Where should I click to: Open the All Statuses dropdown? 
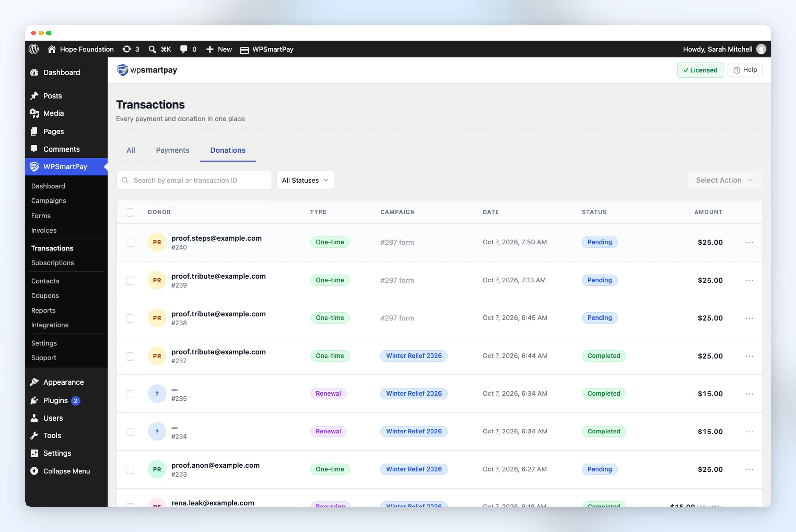pyautogui.click(x=305, y=180)
